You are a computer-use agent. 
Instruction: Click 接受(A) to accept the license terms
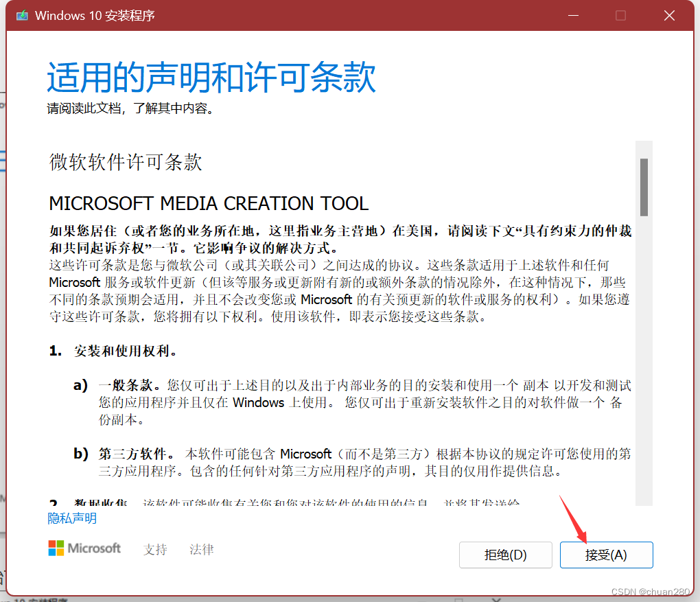[x=606, y=555]
